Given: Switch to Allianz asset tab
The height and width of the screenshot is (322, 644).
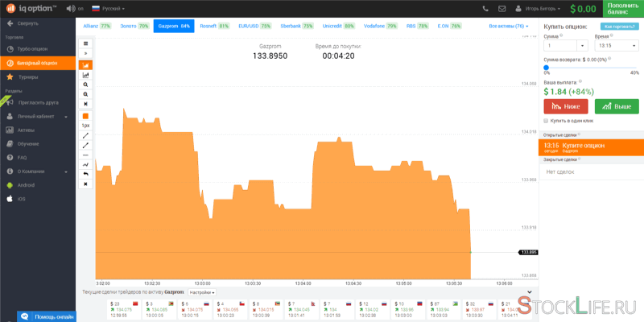Looking at the screenshot, I should (x=97, y=26).
